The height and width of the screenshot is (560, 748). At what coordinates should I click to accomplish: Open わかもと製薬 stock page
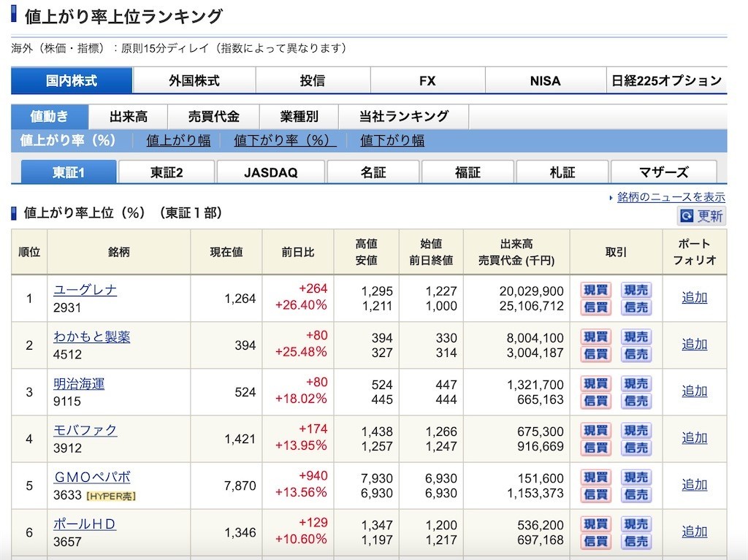click(91, 337)
